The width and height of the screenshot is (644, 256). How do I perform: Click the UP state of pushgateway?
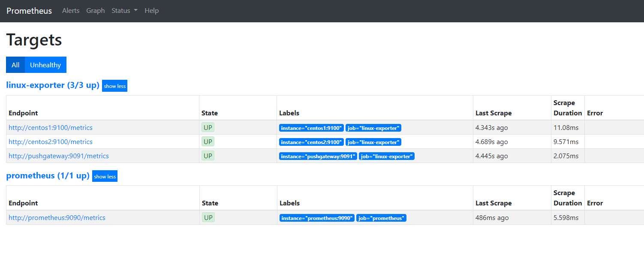click(208, 156)
